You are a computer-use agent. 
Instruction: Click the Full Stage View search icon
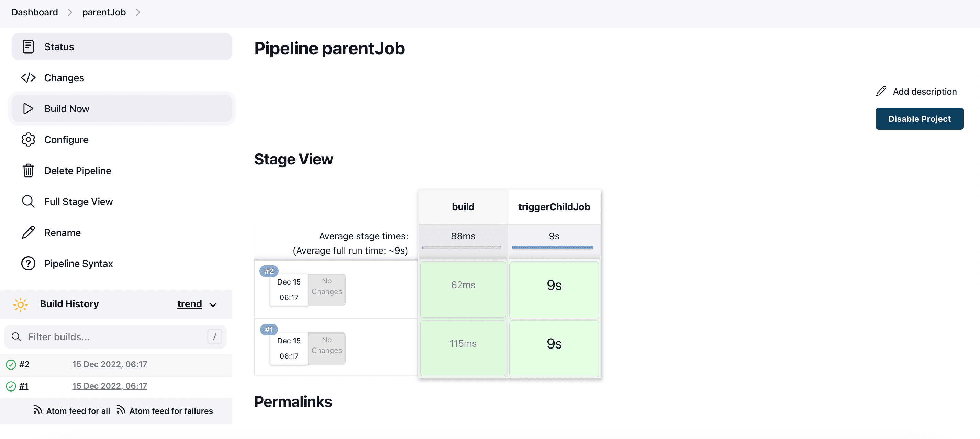point(27,201)
